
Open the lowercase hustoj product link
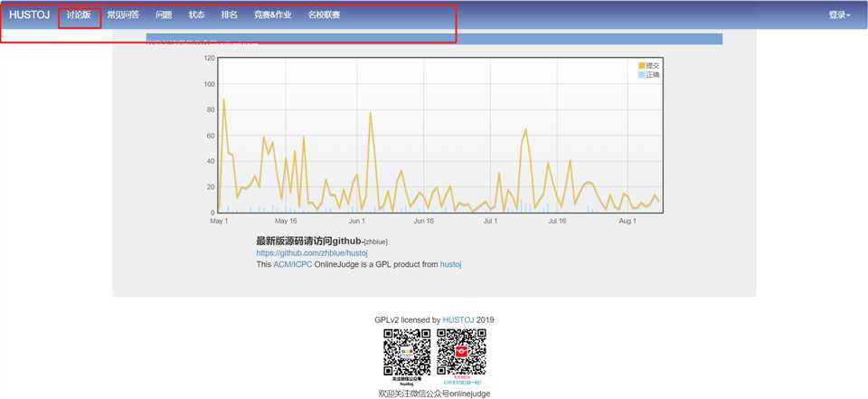(450, 264)
